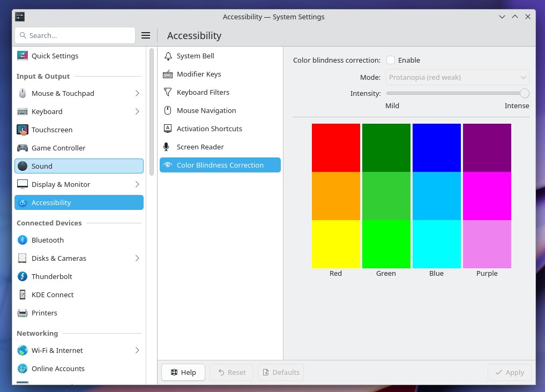This screenshot has width=545, height=392.
Task: Click the Mouse Navigation mouse icon
Action: (x=168, y=110)
